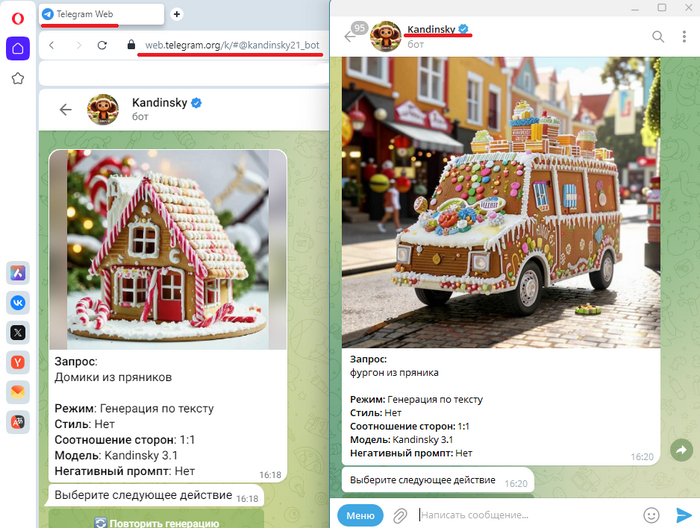The width and height of the screenshot is (700, 528).
Task: Open a new browser tab with plus button
Action: 177,14
